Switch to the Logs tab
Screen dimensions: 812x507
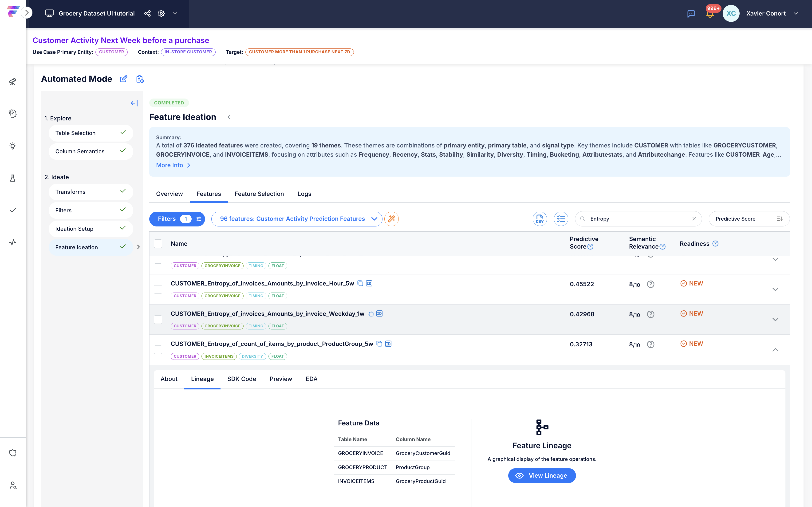pyautogui.click(x=304, y=194)
